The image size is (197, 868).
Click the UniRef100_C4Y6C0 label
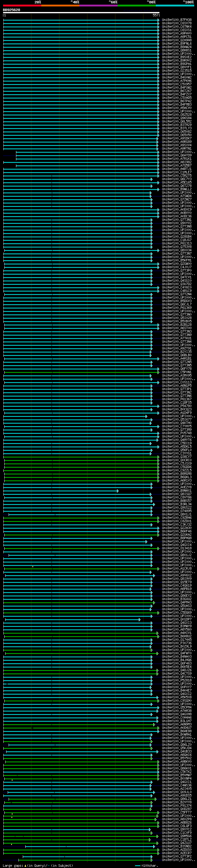pos(177,287)
